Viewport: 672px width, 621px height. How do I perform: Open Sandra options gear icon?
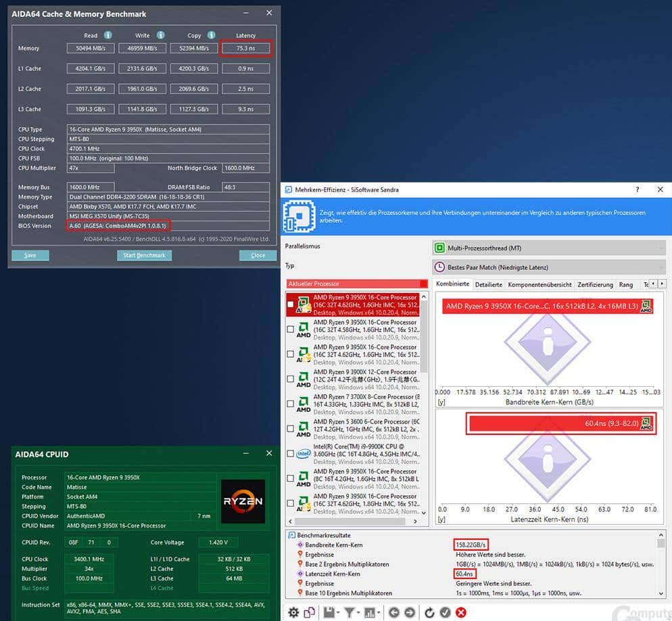[293, 612]
